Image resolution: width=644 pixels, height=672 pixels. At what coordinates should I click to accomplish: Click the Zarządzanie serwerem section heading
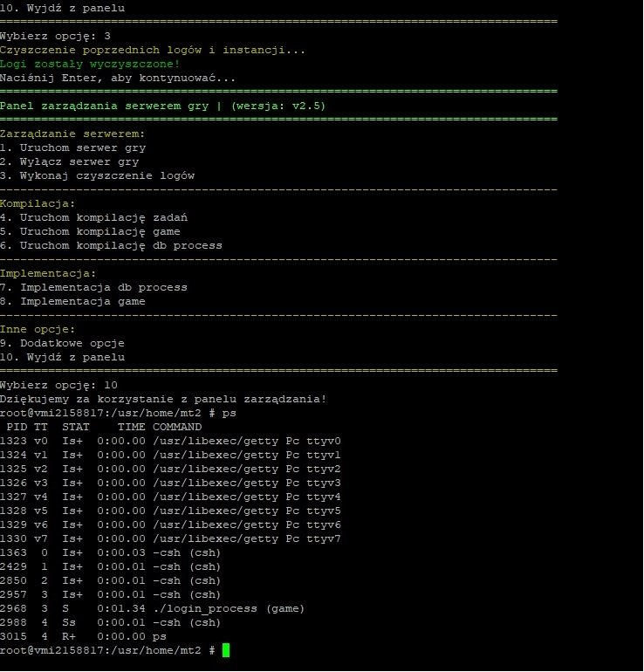[x=72, y=134]
